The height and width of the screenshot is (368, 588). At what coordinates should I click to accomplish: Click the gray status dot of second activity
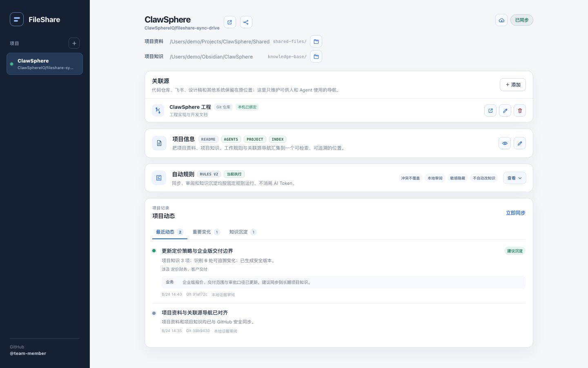pos(154,313)
